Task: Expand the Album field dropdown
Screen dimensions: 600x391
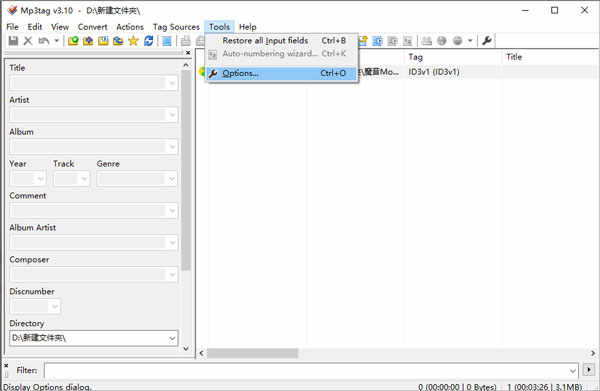Action: 172,147
